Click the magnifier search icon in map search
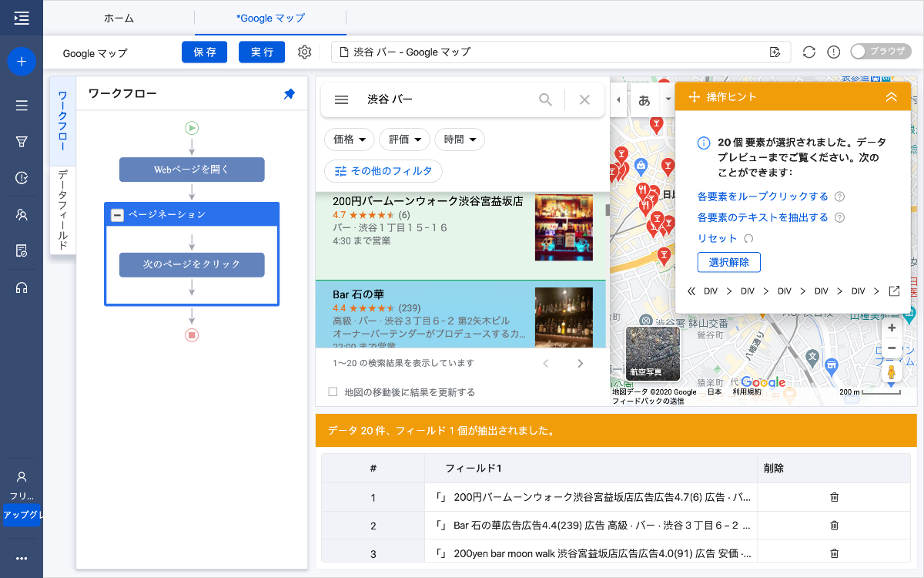The width and height of the screenshot is (924, 578). tap(545, 99)
